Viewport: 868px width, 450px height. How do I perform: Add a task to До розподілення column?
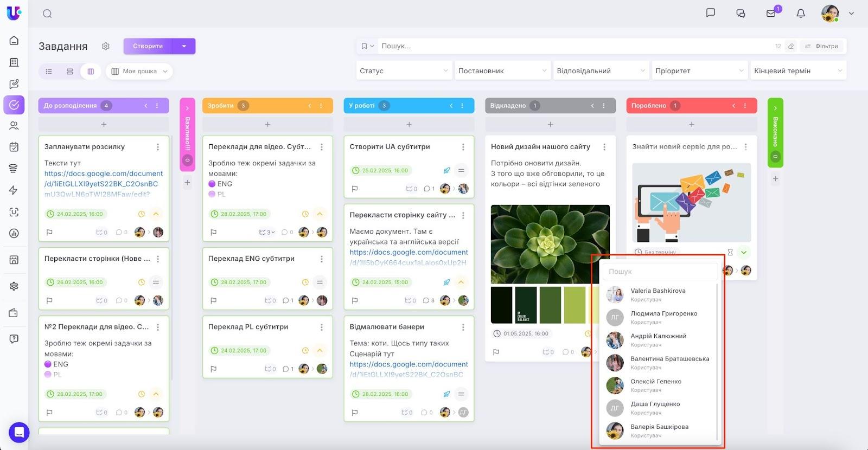pos(104,124)
